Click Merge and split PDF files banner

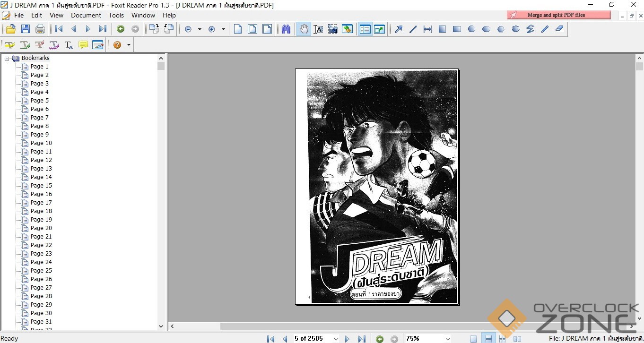tap(559, 15)
